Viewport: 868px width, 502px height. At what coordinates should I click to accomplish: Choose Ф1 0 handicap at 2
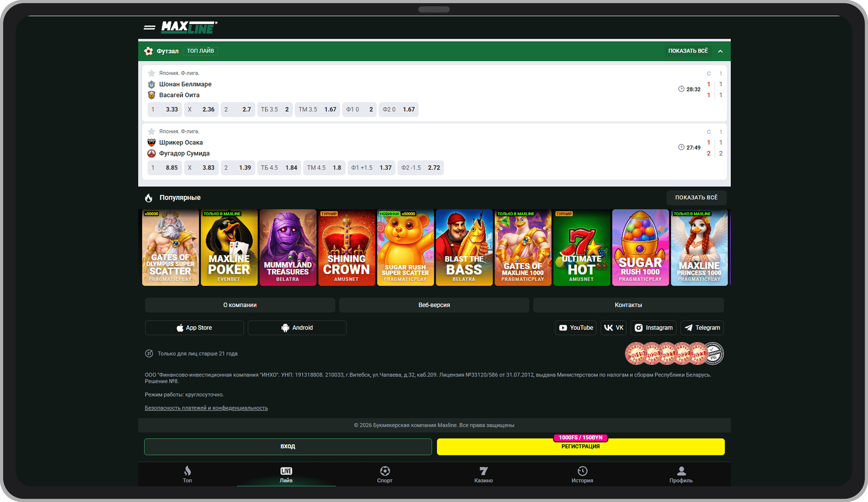[359, 110]
